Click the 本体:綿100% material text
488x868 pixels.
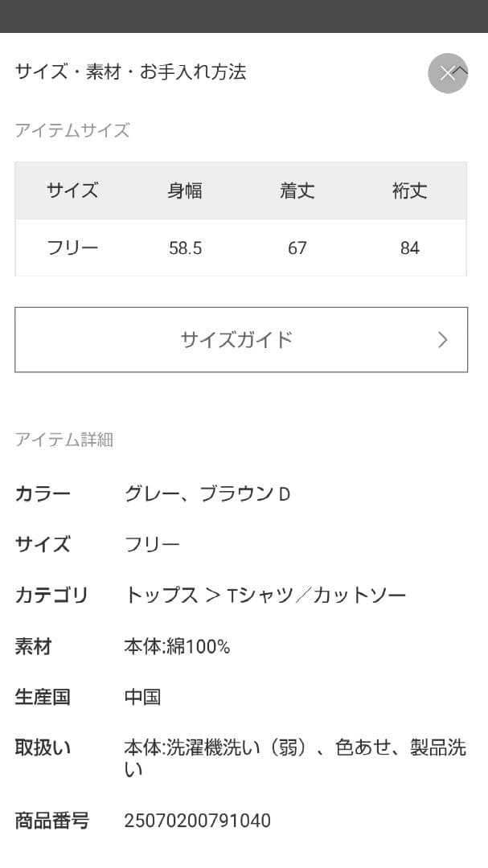click(x=177, y=646)
